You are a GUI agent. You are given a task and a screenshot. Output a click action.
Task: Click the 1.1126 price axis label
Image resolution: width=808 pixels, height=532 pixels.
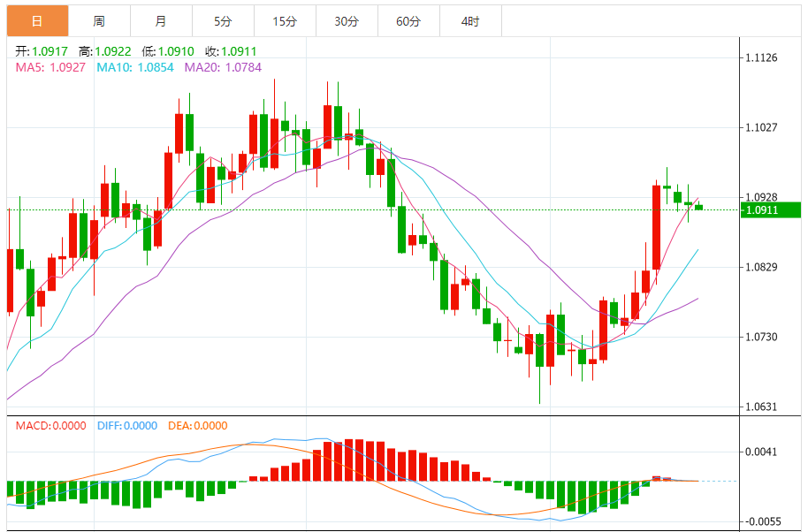coord(762,57)
